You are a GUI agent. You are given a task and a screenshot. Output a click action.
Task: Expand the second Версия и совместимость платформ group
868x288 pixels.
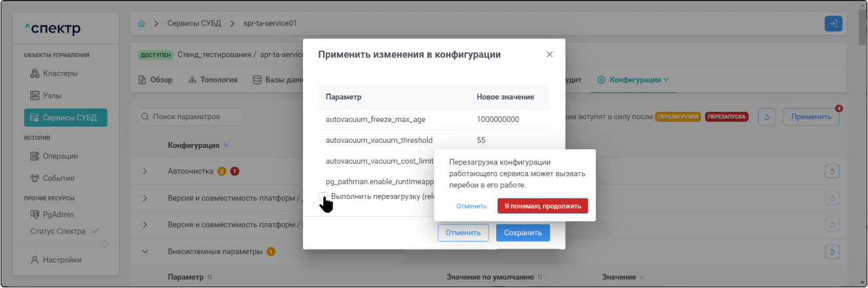click(x=146, y=225)
